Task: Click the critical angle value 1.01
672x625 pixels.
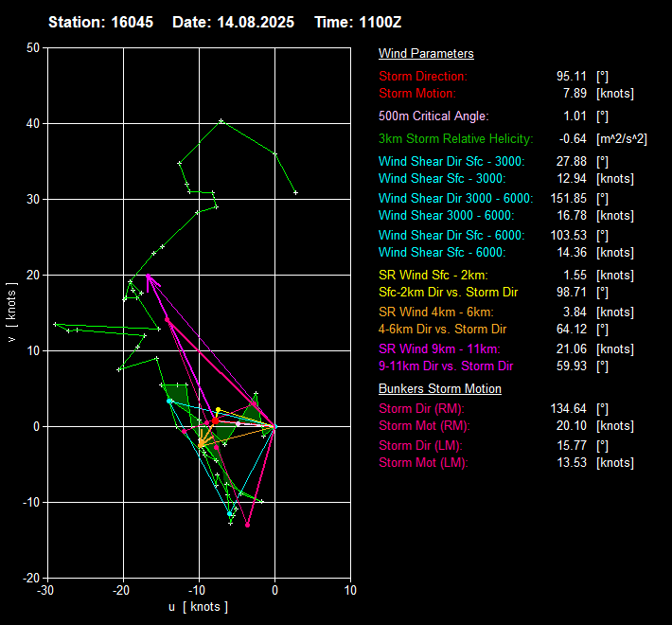Action: [575, 116]
